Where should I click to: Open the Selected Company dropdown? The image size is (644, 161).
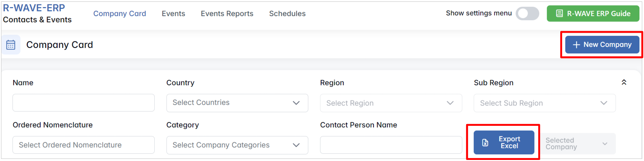click(577, 144)
